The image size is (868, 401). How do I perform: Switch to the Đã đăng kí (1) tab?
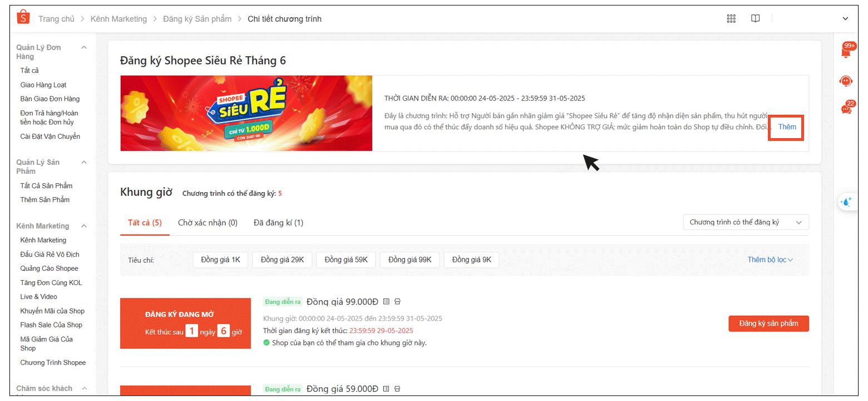(x=278, y=223)
